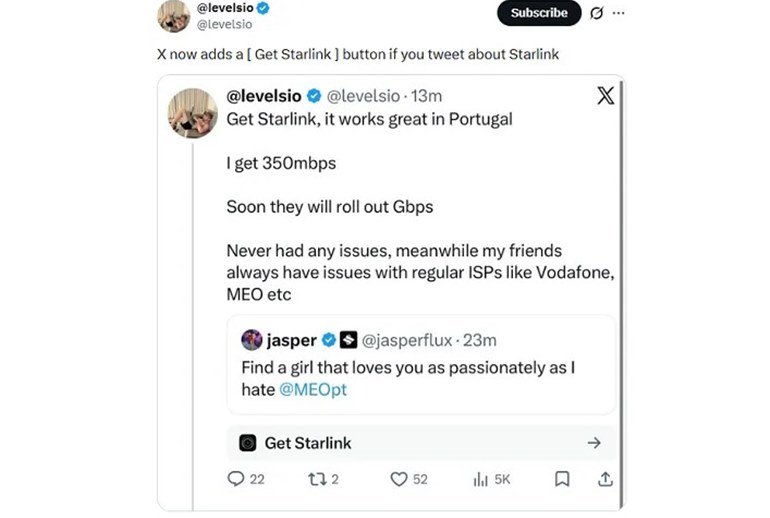This screenshot has height=518, width=770.
Task: Click jasper's small profile avatar
Action: (252, 340)
